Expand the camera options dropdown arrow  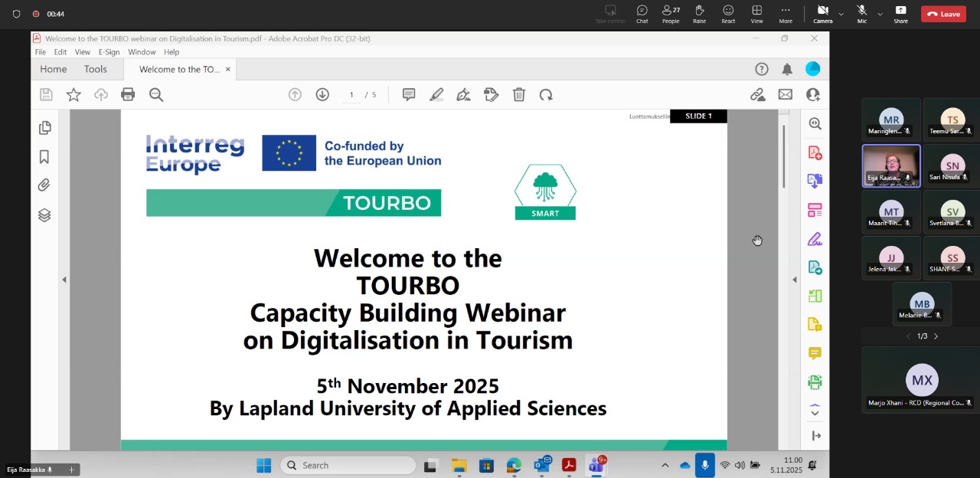[x=841, y=14]
